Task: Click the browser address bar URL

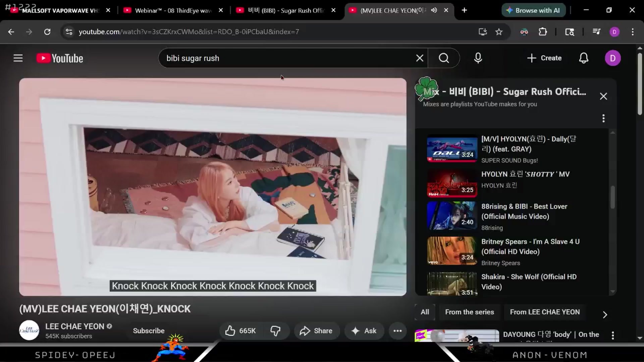Action: tap(189, 32)
